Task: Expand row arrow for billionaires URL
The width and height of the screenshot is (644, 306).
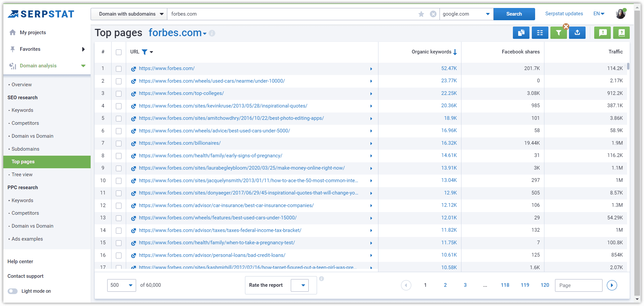Action: (x=371, y=144)
